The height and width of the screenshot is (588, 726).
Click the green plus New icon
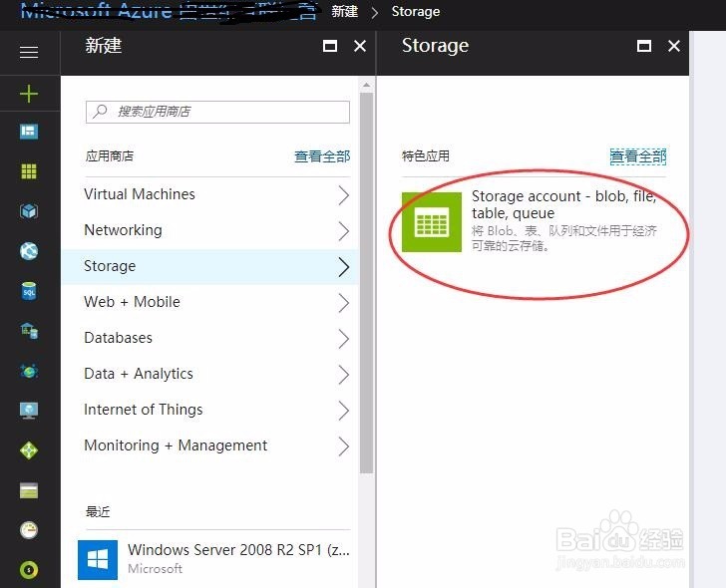(x=29, y=94)
